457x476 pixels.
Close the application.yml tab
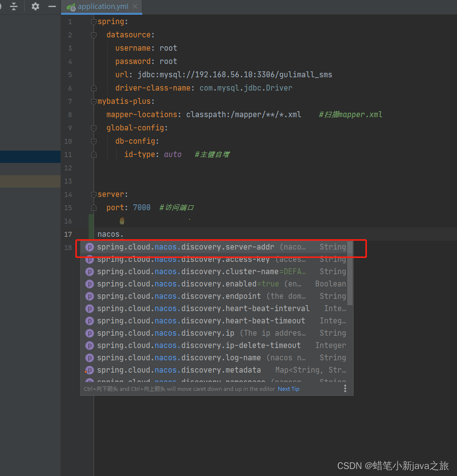[x=135, y=6]
